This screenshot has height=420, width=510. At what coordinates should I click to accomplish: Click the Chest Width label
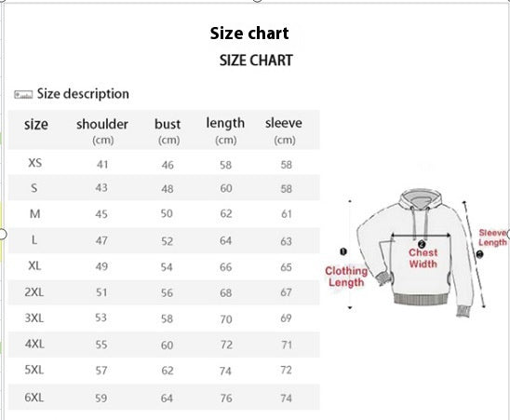423,258
